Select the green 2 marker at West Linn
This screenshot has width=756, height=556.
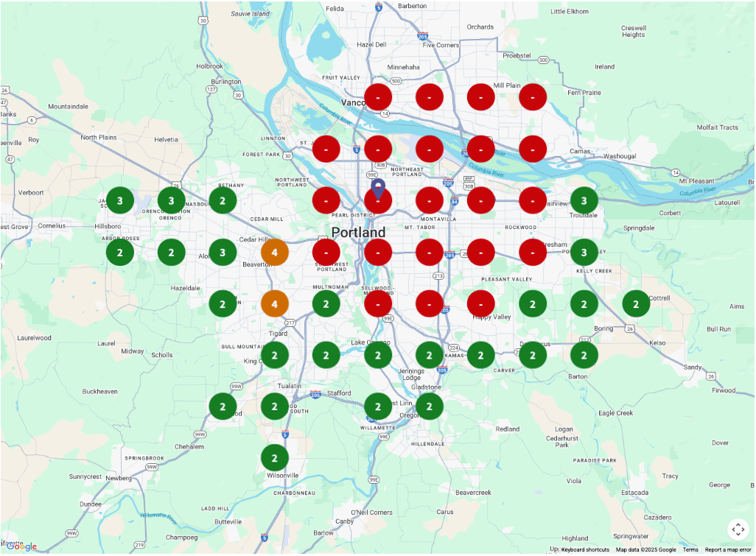(378, 407)
